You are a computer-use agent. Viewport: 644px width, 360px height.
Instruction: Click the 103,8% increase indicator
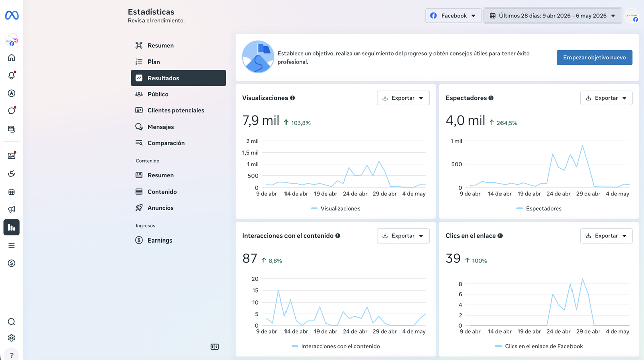(x=297, y=123)
